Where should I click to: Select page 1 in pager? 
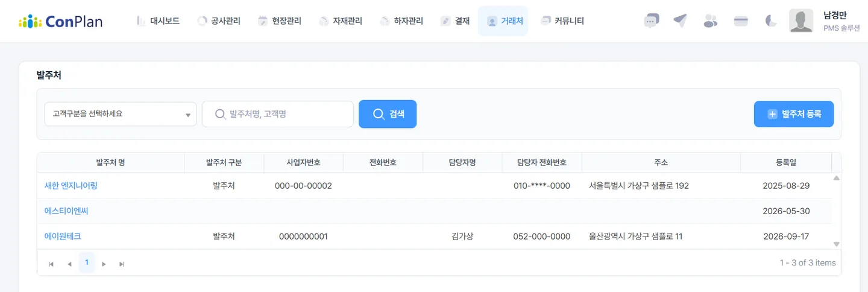pos(87,262)
